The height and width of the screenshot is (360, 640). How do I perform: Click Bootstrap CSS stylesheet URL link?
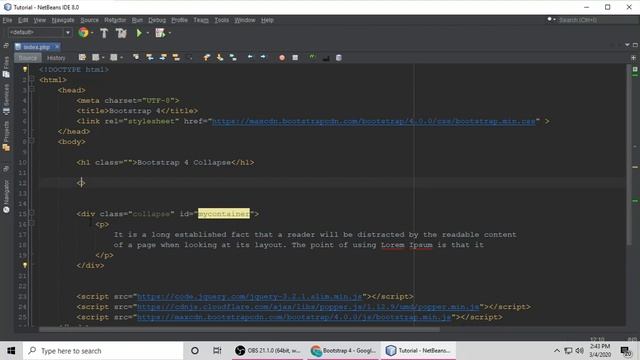pos(373,121)
